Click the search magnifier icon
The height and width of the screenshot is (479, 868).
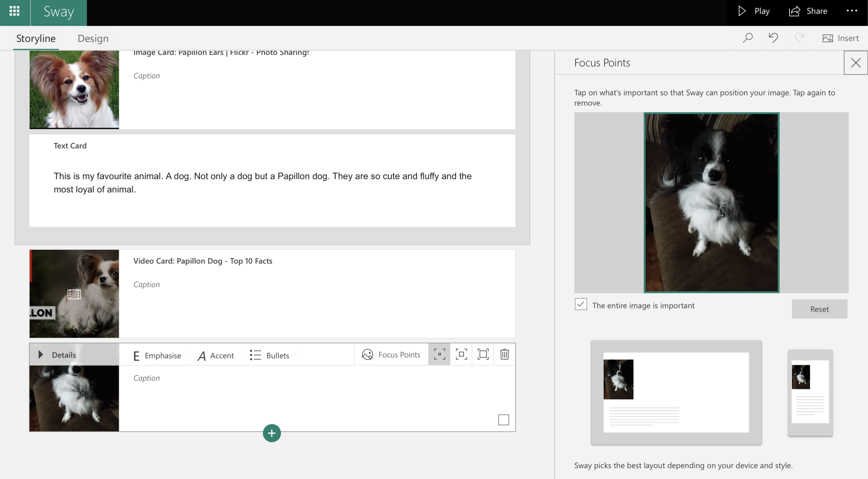pos(747,38)
